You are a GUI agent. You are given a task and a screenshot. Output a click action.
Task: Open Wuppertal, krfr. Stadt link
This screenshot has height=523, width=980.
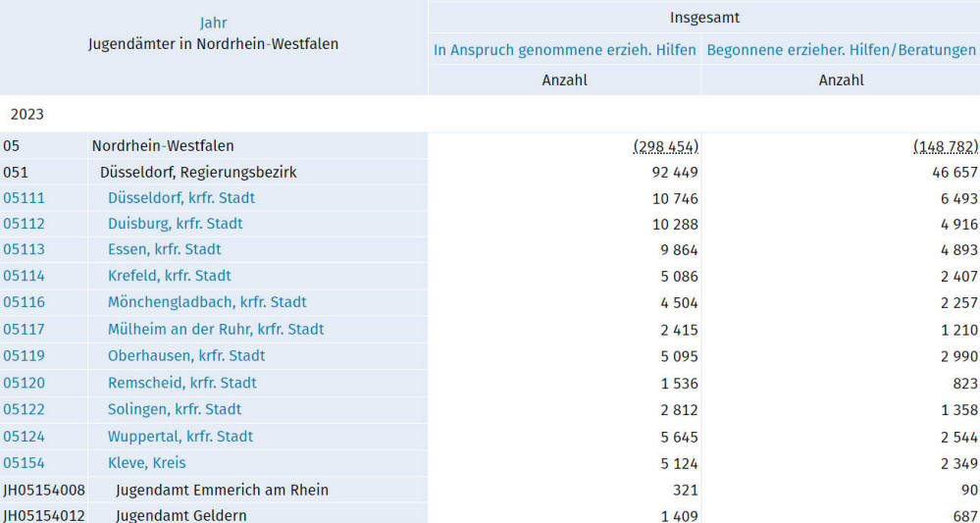180,436
